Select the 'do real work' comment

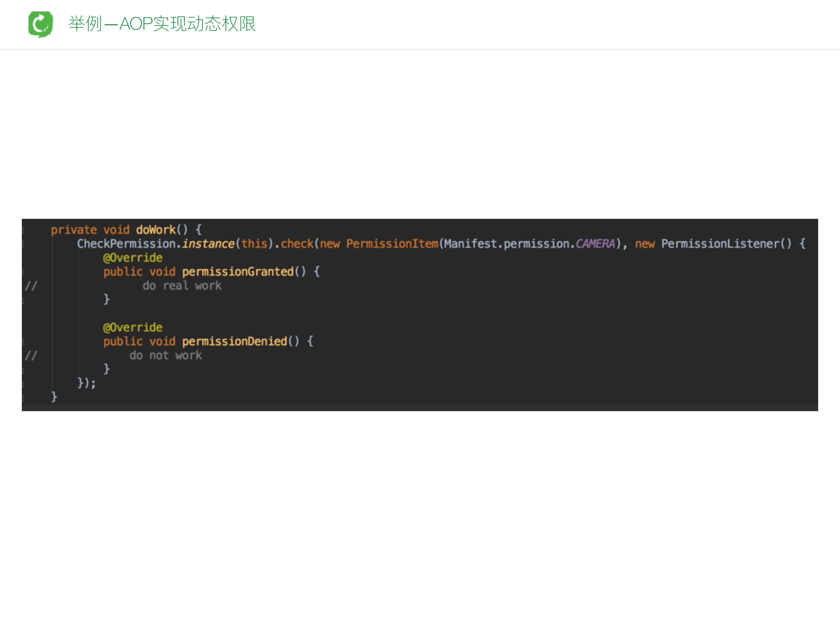pos(182,285)
